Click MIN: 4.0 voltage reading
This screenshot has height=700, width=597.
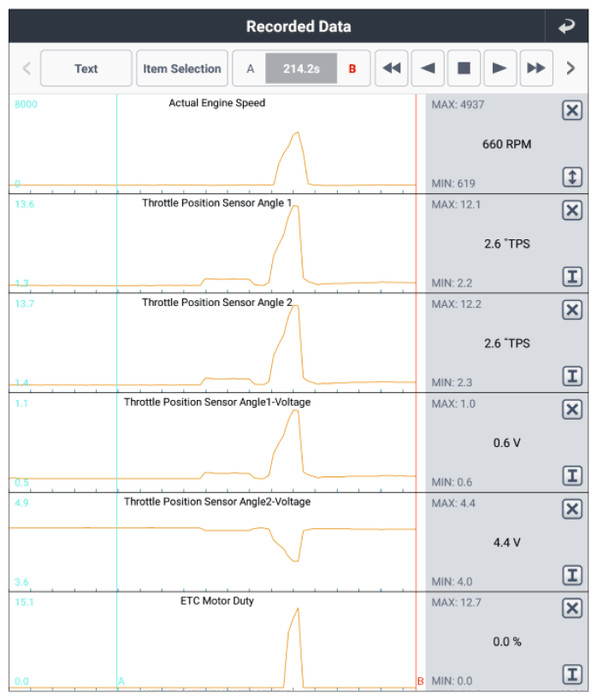[x=452, y=582]
